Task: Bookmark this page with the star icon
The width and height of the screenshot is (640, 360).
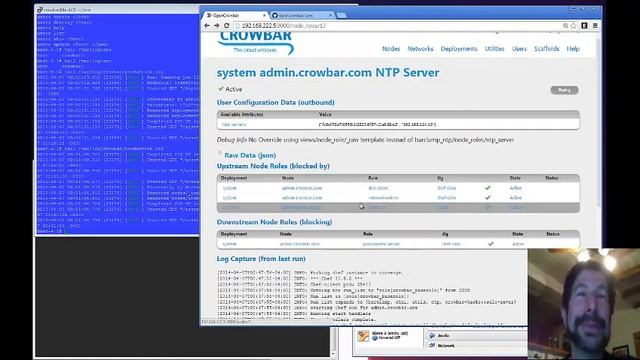Action: coord(573,26)
